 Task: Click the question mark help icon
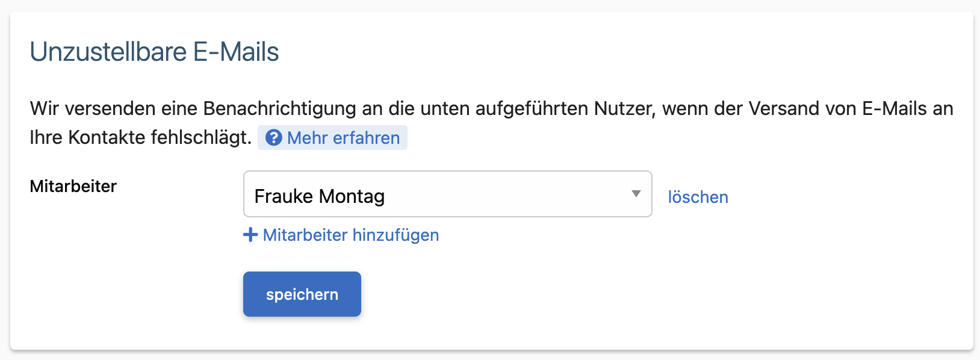click(x=273, y=138)
